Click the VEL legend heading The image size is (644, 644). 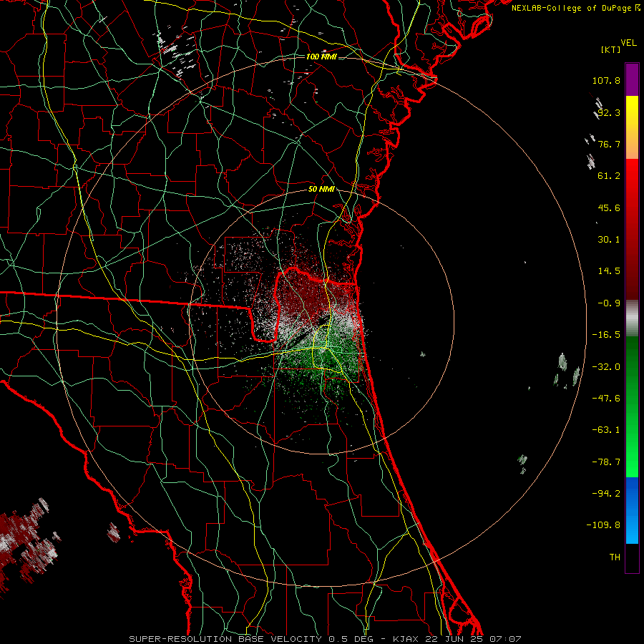(629, 43)
